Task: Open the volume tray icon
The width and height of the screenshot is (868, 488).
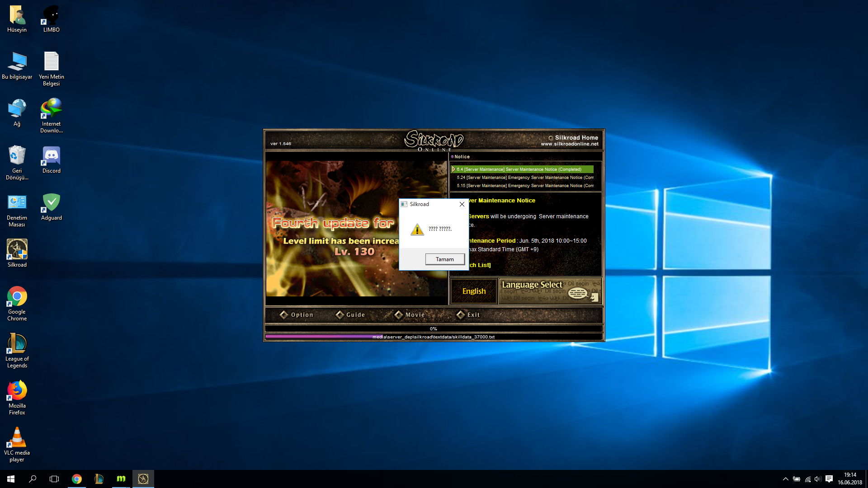Action: (818, 479)
